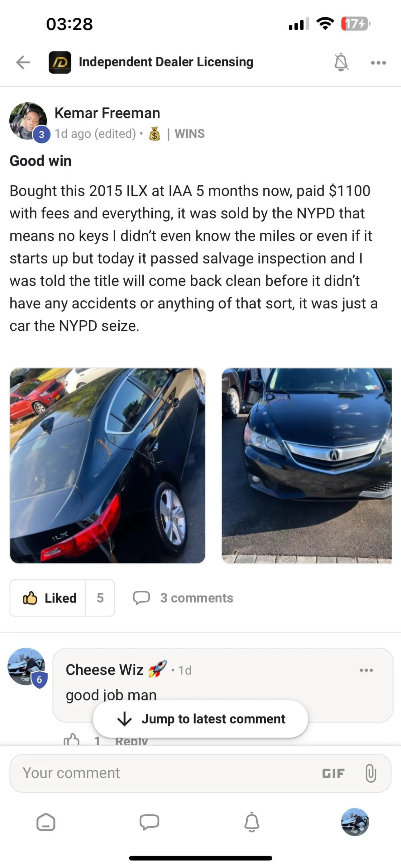The width and height of the screenshot is (401, 868).
Task: Jump to latest comment
Action: [x=200, y=719]
